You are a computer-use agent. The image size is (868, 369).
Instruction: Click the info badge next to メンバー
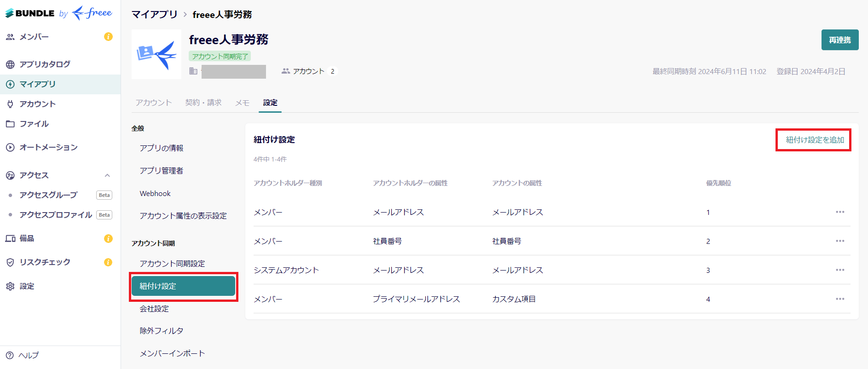point(109,37)
